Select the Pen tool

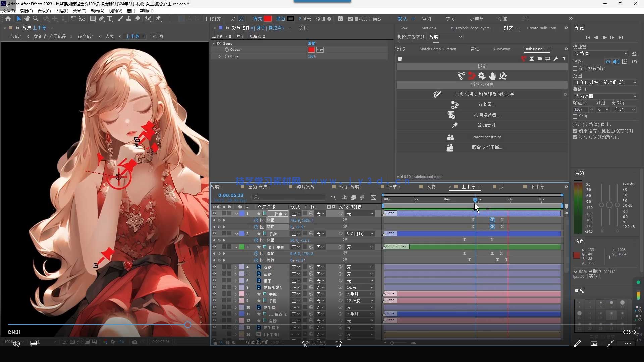101,19
